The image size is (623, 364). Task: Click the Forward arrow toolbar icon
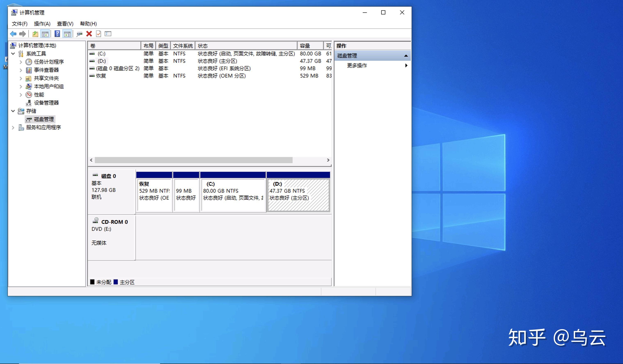[23, 34]
